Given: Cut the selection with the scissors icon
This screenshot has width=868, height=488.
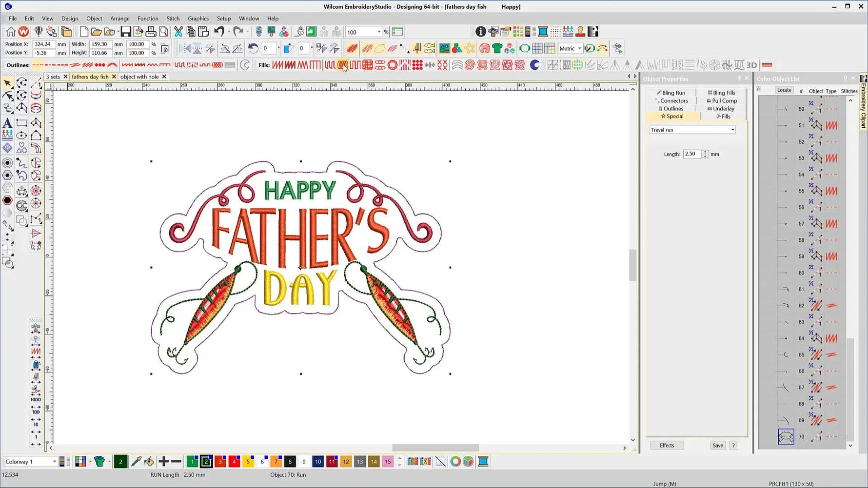Looking at the screenshot, I should pyautogui.click(x=179, y=31).
